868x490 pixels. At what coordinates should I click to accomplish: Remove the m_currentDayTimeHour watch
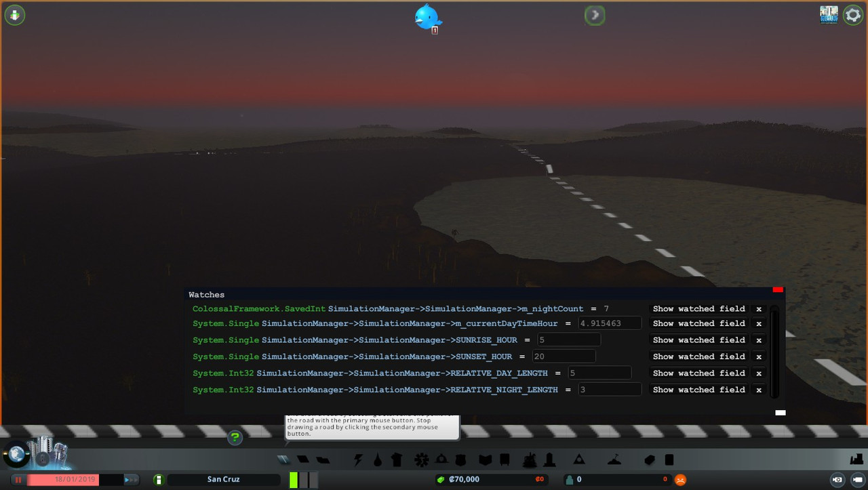759,324
